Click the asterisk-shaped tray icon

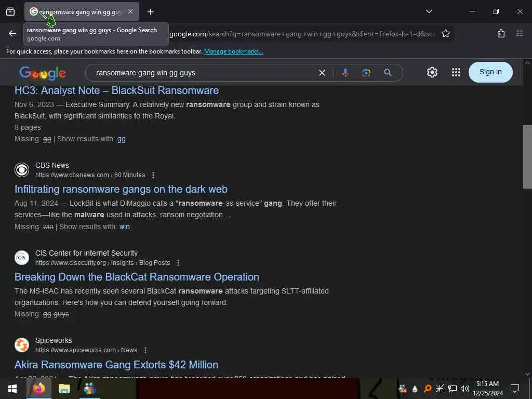tap(440, 389)
